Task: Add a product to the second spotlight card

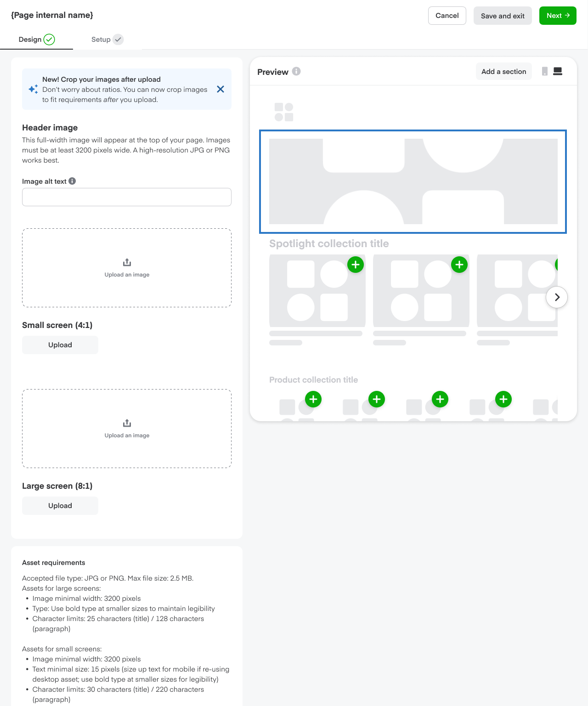Action: point(459,265)
